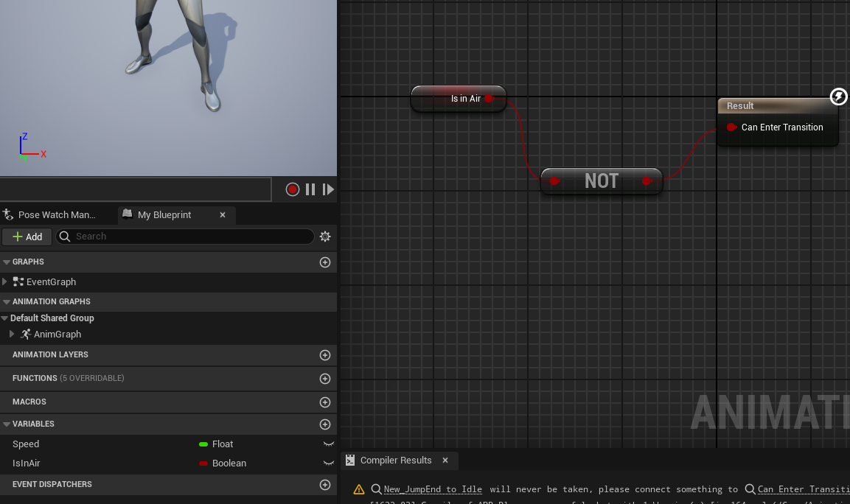Click the Pose Watch Manager tab icon
The width and height of the screenshot is (850, 504).
tap(7, 214)
